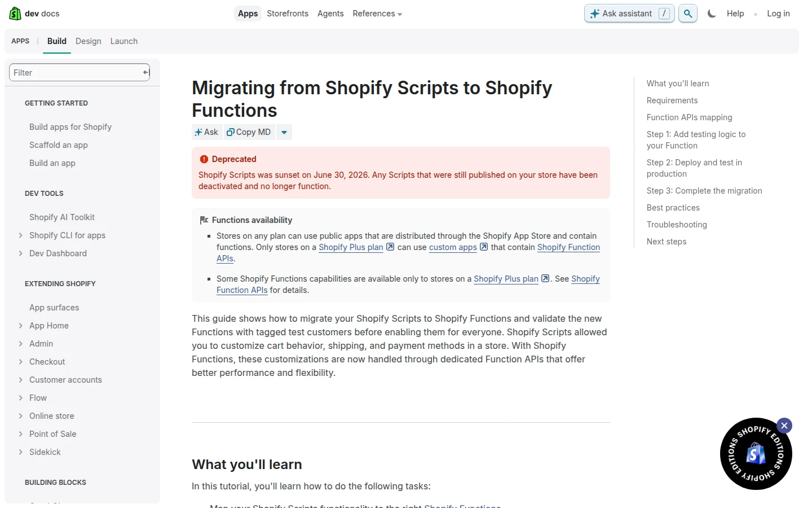Jump to Troubleshooting section

677,225
